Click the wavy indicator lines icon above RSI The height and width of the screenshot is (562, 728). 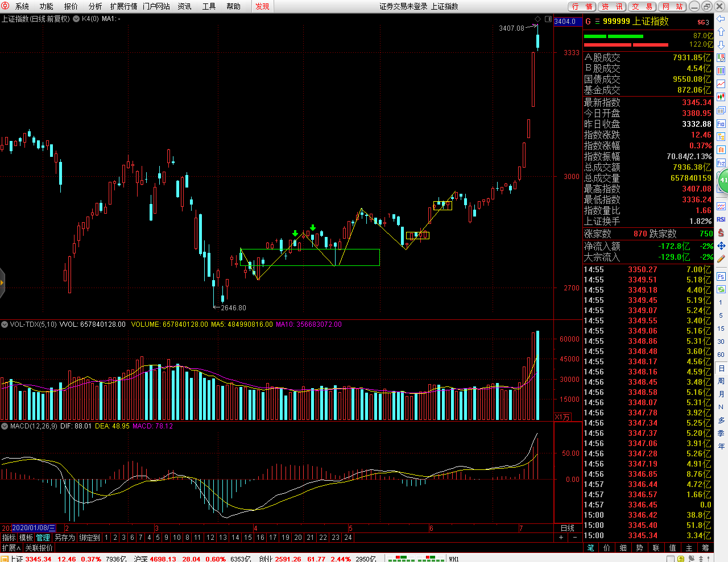point(721,206)
